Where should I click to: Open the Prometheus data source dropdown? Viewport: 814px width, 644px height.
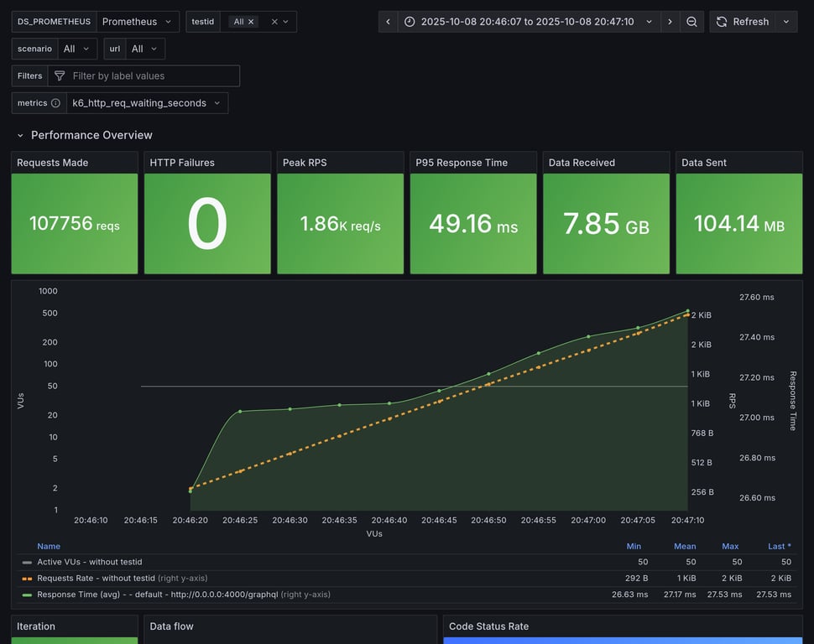click(x=138, y=22)
